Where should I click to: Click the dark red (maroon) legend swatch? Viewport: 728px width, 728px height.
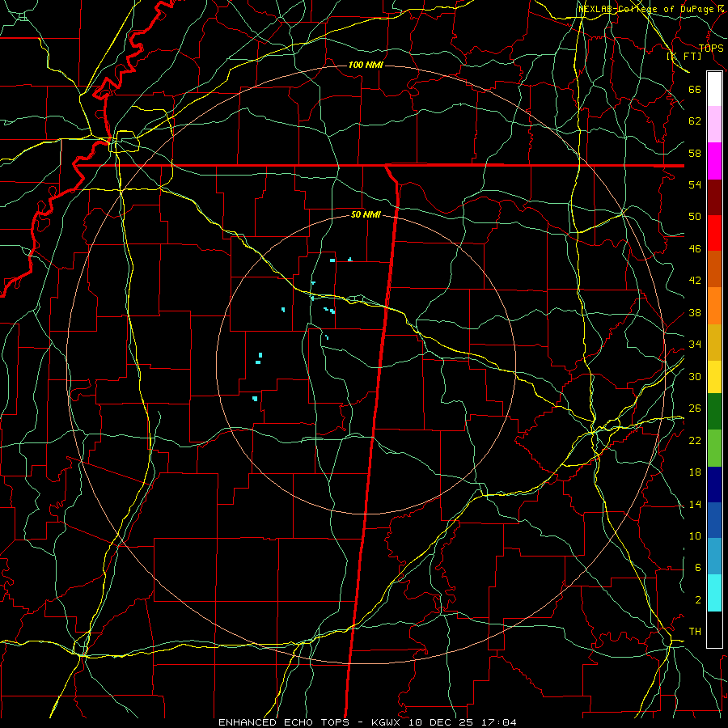tap(714, 197)
